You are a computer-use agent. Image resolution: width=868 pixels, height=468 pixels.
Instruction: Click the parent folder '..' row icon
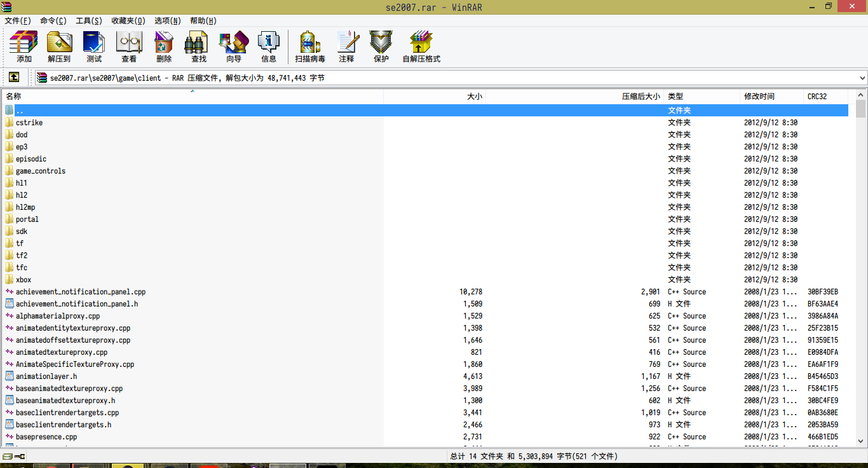(9, 111)
